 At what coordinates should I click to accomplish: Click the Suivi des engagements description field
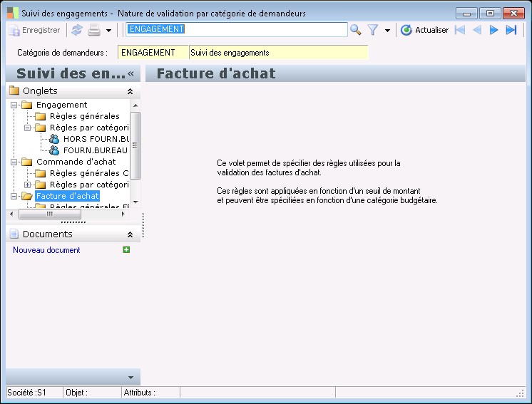point(279,53)
